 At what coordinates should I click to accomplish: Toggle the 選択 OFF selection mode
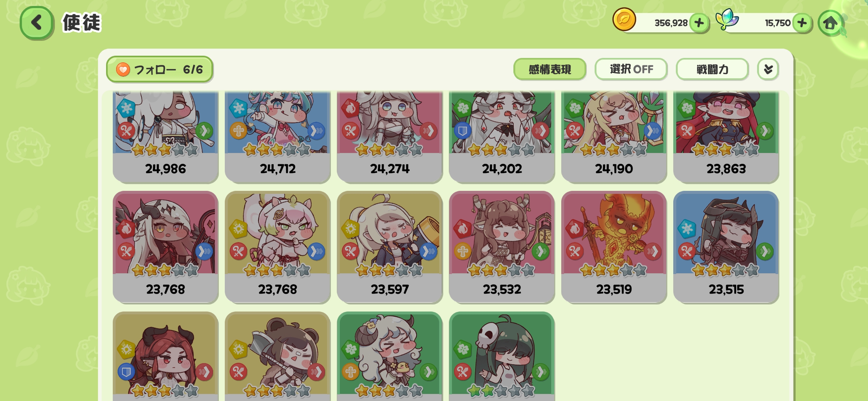pyautogui.click(x=631, y=69)
